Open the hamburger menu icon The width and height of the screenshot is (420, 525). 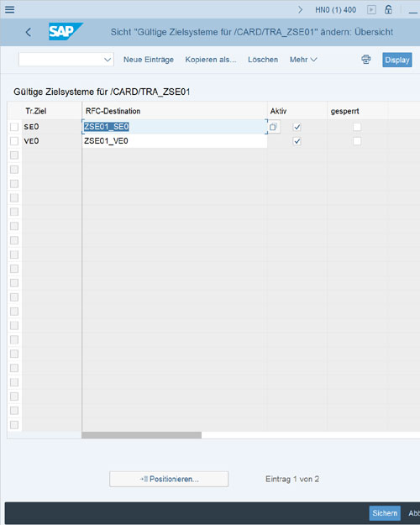click(10, 9)
